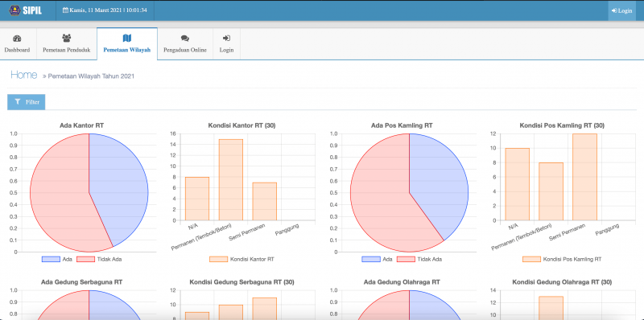The width and height of the screenshot is (644, 320).
Task: Click the calendar icon beside the date
Action: point(65,10)
